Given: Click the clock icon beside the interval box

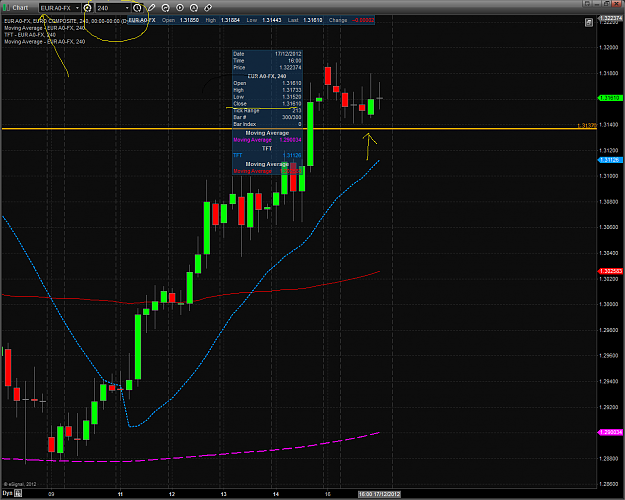Looking at the screenshot, I should (137, 8).
